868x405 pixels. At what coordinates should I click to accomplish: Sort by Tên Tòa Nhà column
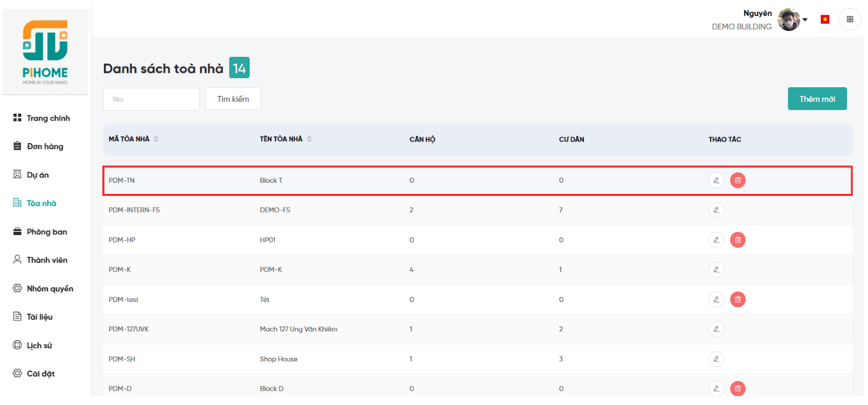pos(309,139)
